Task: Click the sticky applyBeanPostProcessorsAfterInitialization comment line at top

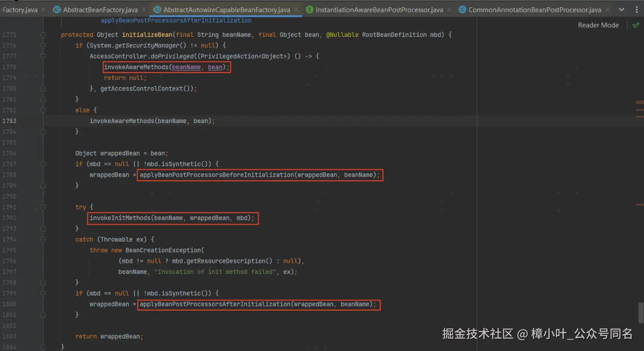Action: point(176,20)
